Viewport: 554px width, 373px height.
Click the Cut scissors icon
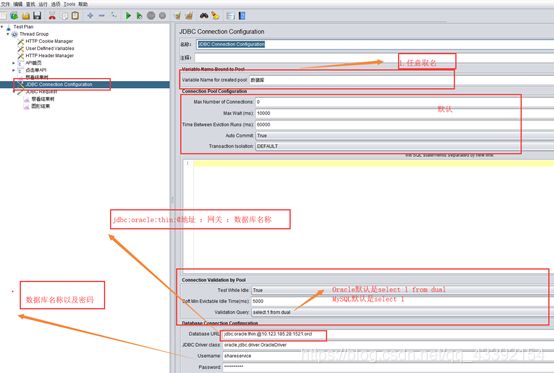(x=52, y=16)
